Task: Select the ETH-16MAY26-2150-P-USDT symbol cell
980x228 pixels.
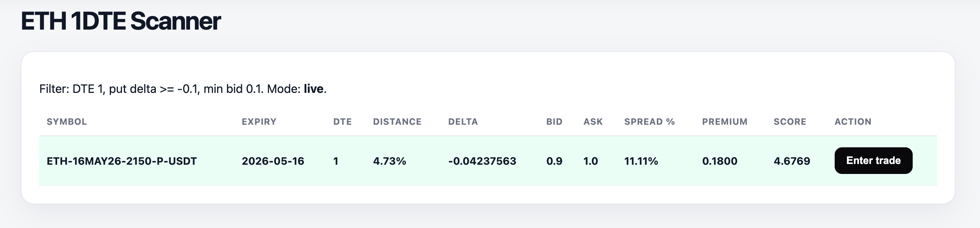Action: [122, 161]
